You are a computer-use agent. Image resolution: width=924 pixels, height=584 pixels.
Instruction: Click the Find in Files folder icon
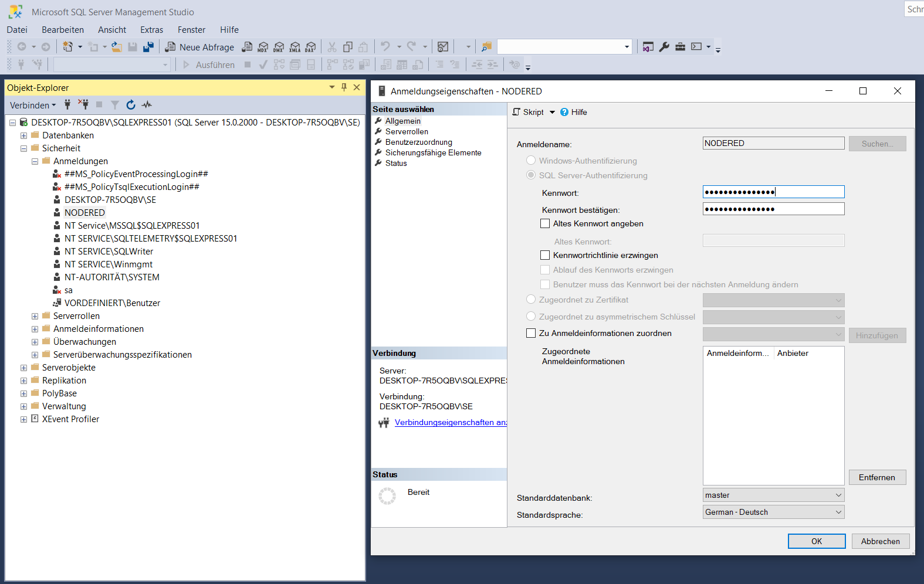(486, 47)
